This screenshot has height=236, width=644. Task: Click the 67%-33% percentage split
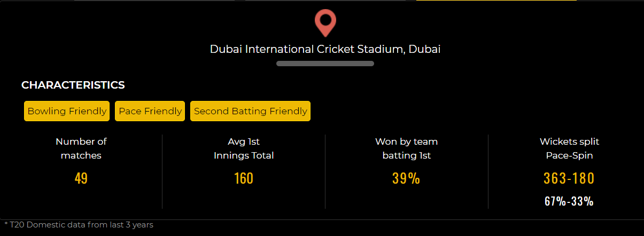pyautogui.click(x=569, y=201)
